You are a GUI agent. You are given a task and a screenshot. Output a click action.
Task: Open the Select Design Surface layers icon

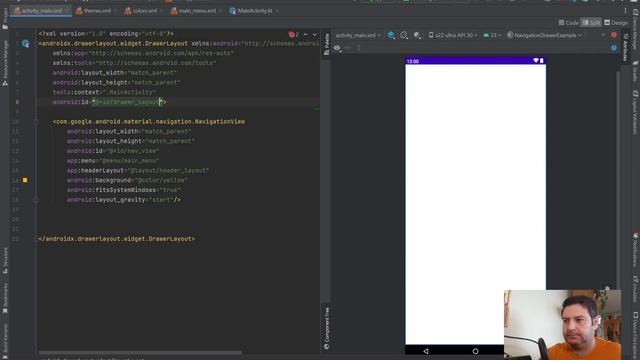point(391,36)
